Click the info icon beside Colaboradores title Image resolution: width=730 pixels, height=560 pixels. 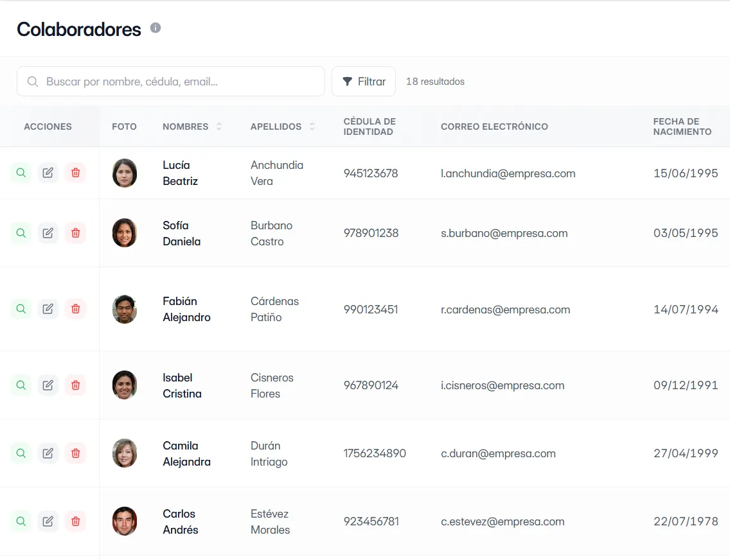pyautogui.click(x=156, y=28)
